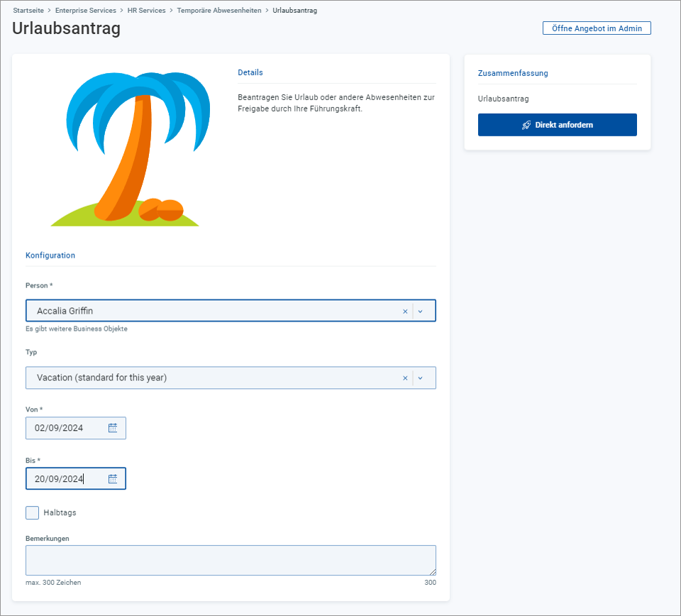Click the Von date input field
Screen dimensions: 681x616
76,428
